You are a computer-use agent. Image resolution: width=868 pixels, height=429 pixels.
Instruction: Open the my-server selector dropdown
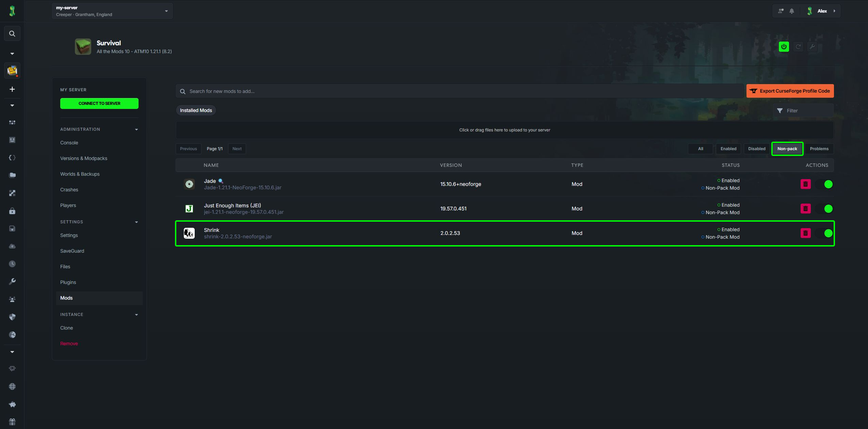pyautogui.click(x=112, y=11)
